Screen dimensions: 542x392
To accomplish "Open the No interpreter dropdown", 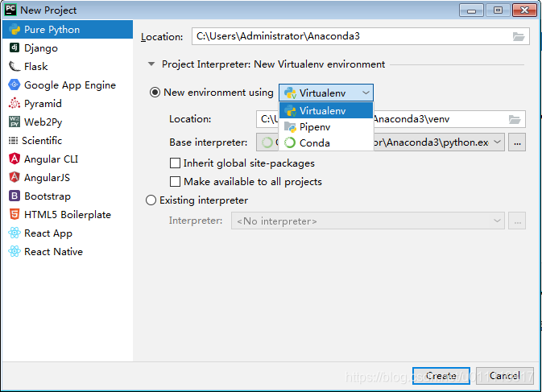I will 368,221.
